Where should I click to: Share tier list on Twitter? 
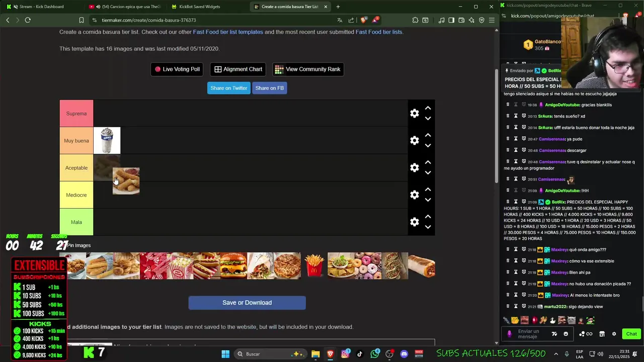(228, 88)
